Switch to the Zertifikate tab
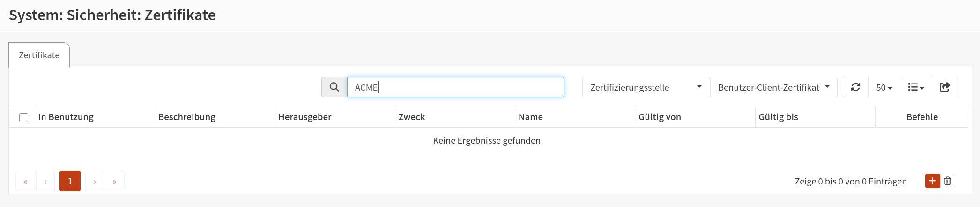Screen dimensions: 980x207 tap(39, 55)
